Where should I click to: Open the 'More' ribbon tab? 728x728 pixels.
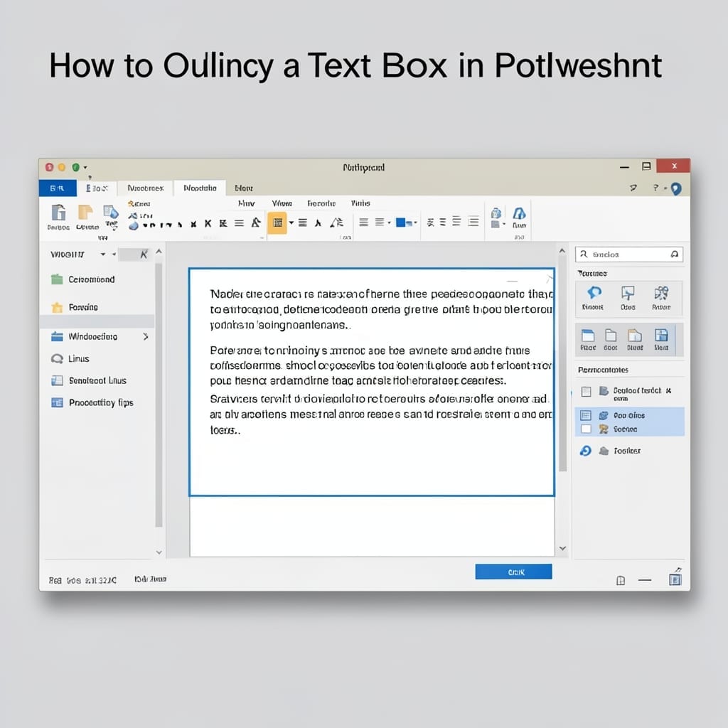tap(244, 188)
